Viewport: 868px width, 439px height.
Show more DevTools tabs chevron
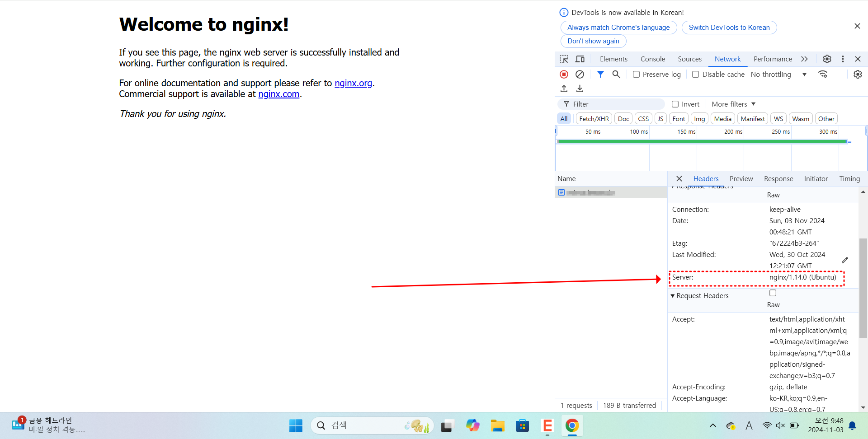[804, 59]
